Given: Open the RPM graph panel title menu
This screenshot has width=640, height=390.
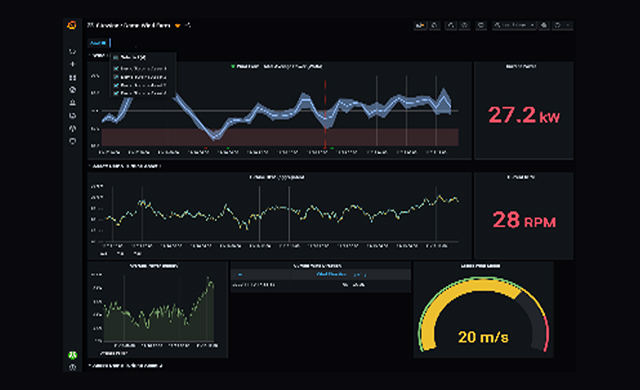Looking at the screenshot, I should coord(277,177).
